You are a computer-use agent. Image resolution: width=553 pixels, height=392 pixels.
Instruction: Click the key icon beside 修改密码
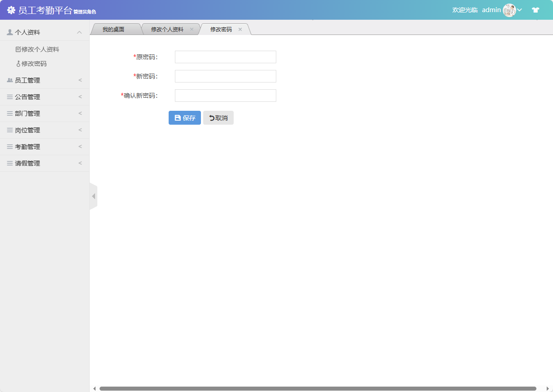click(18, 63)
